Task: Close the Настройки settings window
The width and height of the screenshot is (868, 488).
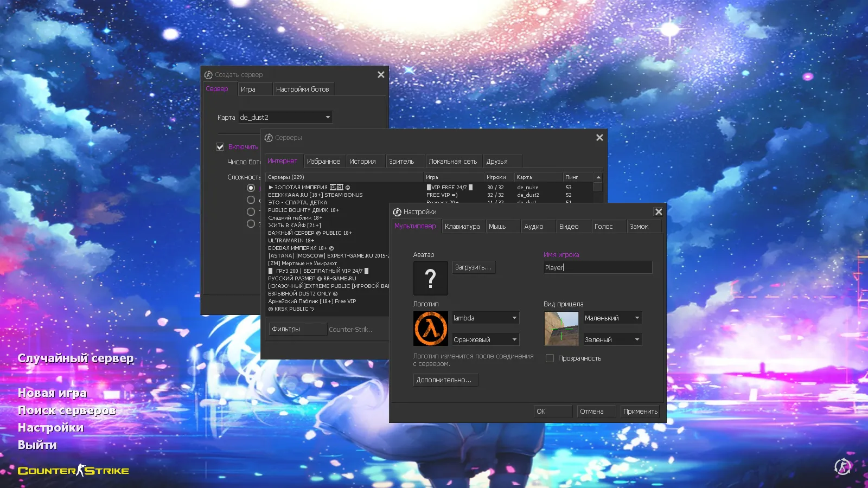Action: pyautogui.click(x=658, y=212)
